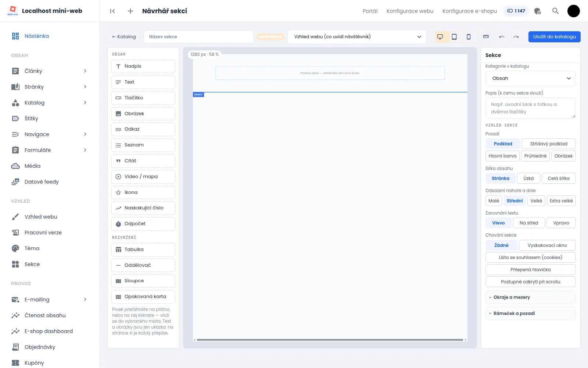This screenshot has width=588, height=368.
Task: Expand Okraje a mezery panel
Action: coord(530,297)
